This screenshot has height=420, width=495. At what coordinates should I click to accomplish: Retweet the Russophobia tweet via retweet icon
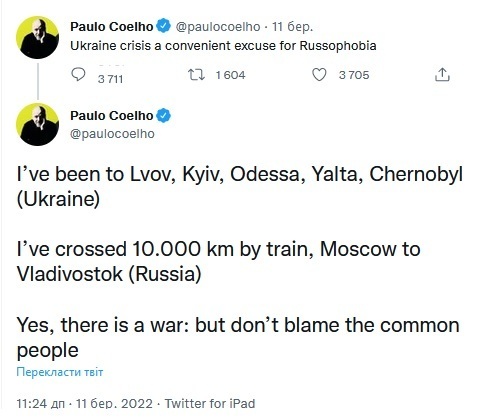pyautogui.click(x=196, y=75)
